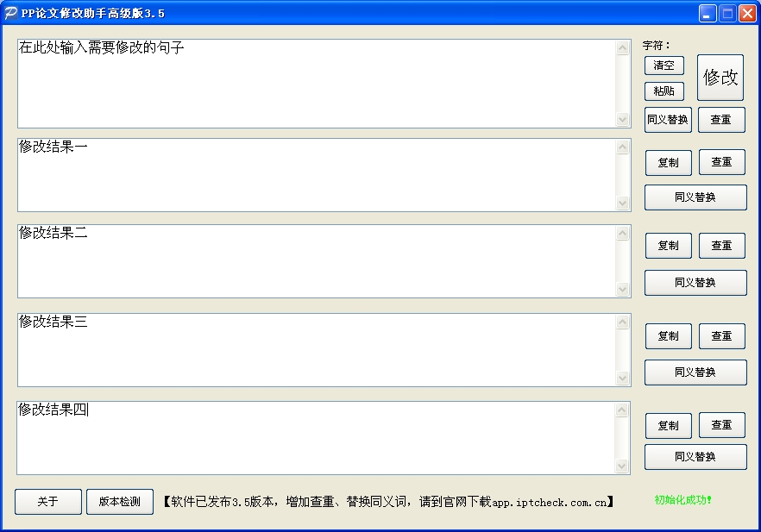Click 查重 for 修改结果一
The image size is (761, 532).
click(721, 162)
